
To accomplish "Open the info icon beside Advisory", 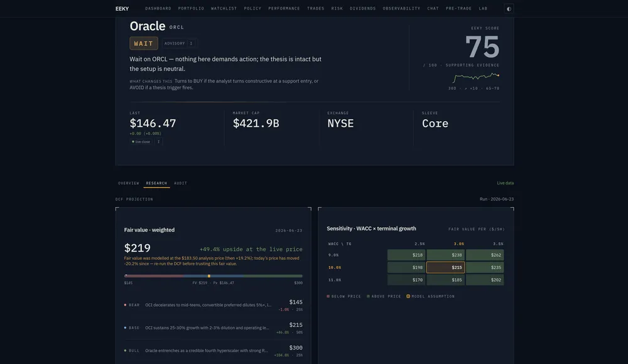I will pos(191,43).
